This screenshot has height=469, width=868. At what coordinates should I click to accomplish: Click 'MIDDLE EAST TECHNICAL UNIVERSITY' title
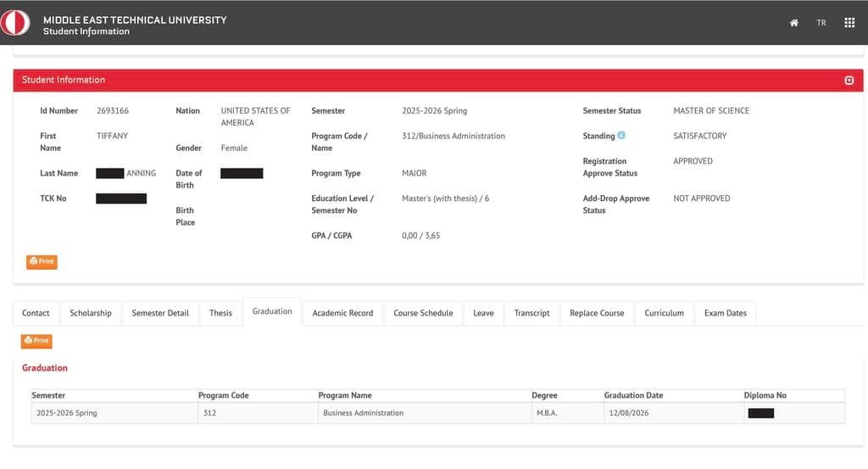click(x=135, y=20)
